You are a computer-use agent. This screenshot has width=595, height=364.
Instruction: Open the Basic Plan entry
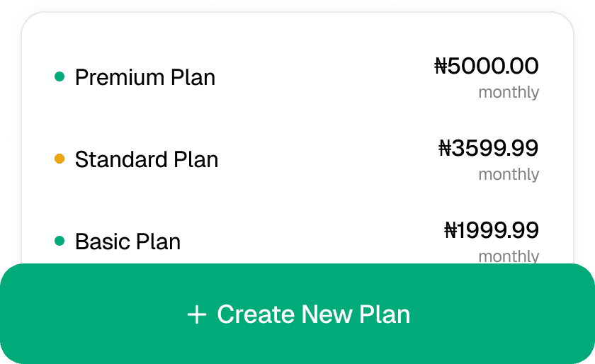tap(127, 241)
